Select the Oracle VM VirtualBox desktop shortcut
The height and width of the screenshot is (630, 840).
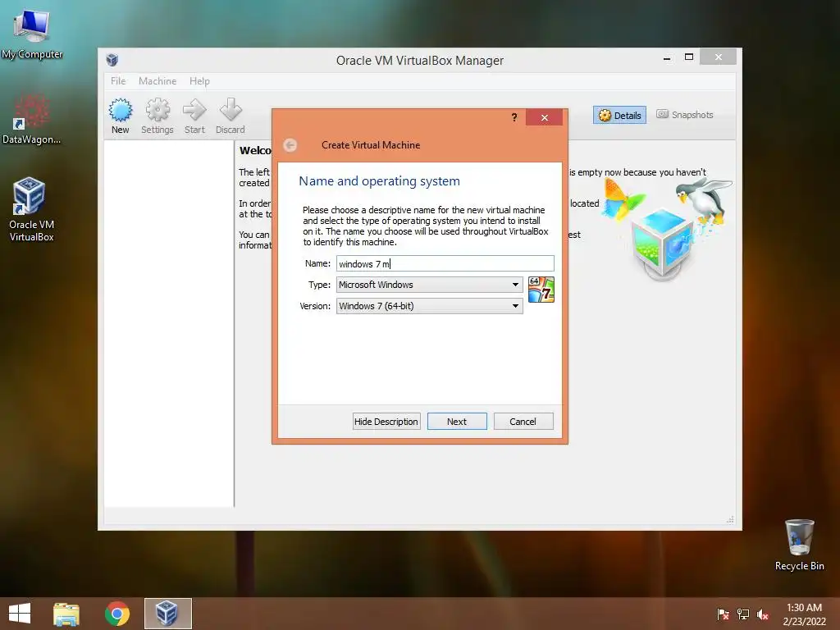32,209
